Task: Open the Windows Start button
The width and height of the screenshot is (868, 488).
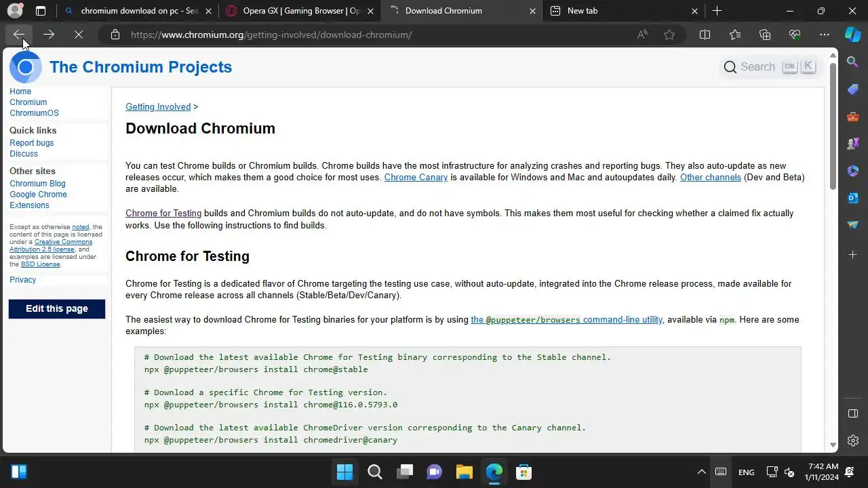Action: pos(344,472)
